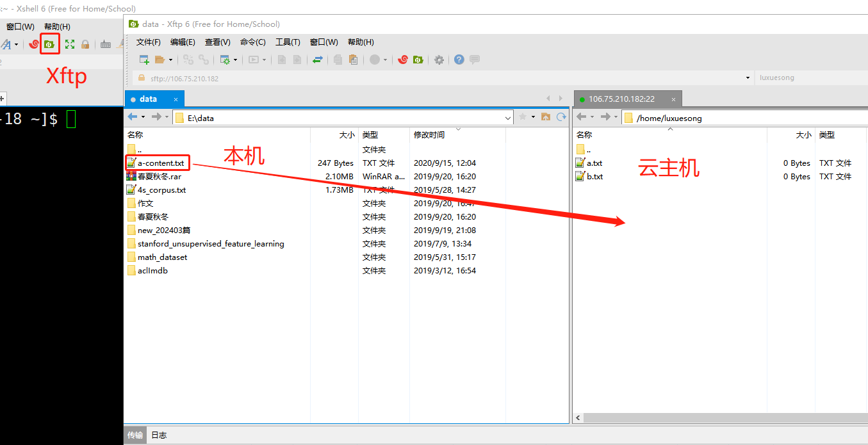Click the remote pane horizontal scrollbar
868x445 pixels.
pyautogui.click(x=705, y=417)
